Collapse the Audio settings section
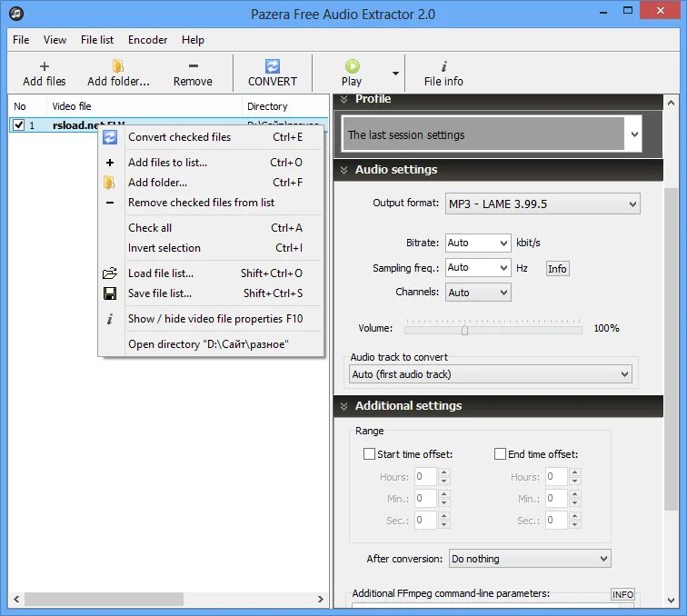This screenshot has width=687, height=616. point(343,170)
